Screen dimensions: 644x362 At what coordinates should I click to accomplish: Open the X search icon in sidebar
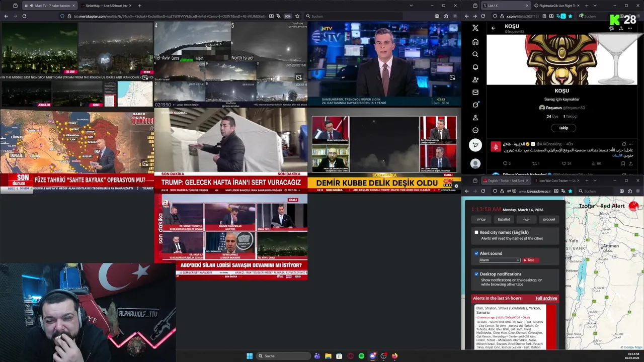[475, 54]
